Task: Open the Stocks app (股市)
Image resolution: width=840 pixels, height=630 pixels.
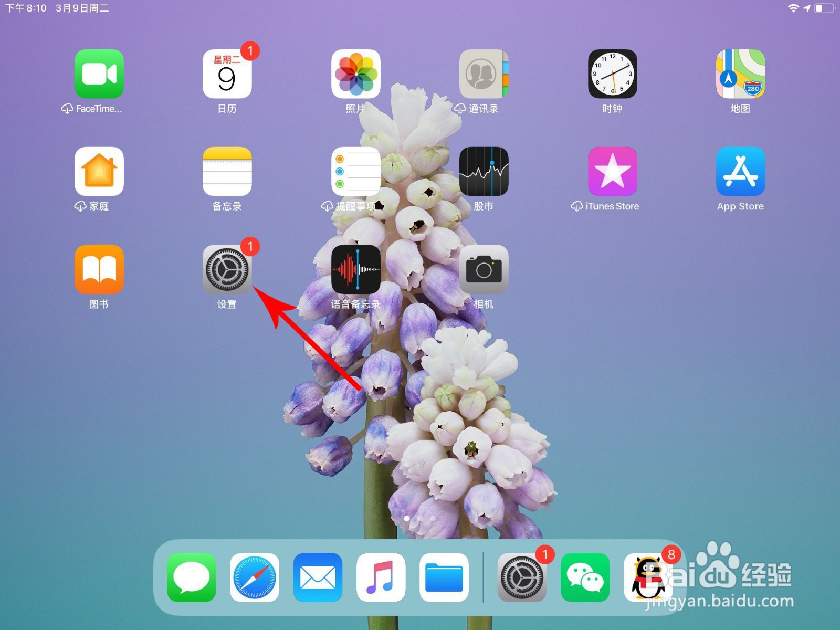Action: click(x=484, y=171)
